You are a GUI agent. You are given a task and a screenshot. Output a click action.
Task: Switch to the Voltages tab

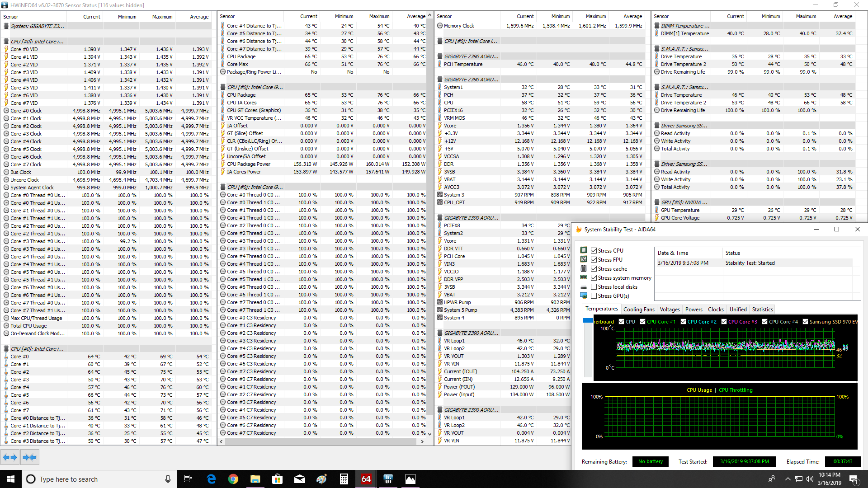(x=670, y=310)
